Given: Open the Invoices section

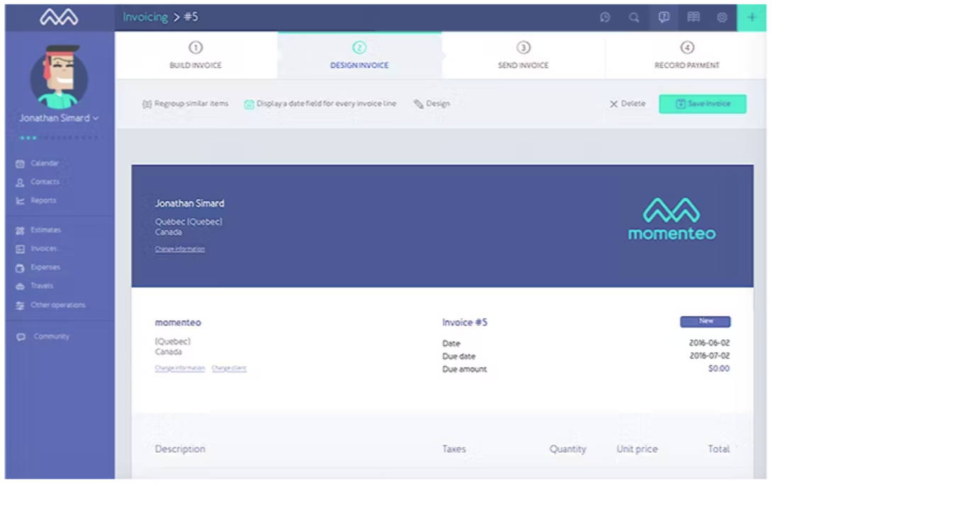Looking at the screenshot, I should pos(43,248).
